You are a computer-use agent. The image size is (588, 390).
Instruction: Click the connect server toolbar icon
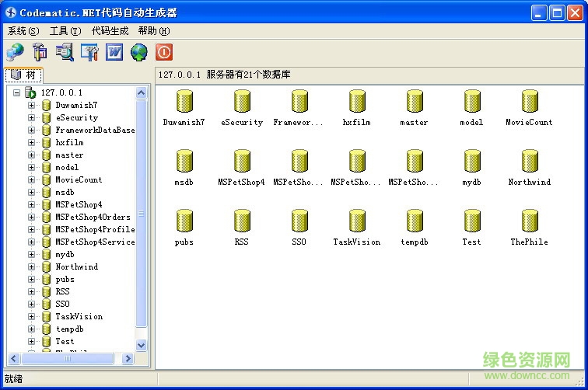15,52
